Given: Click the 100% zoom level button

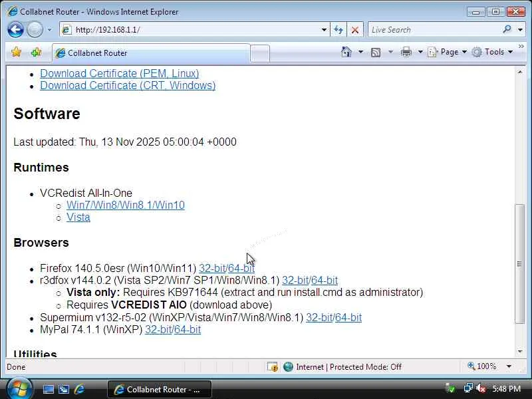Looking at the screenshot, I should [481, 366].
